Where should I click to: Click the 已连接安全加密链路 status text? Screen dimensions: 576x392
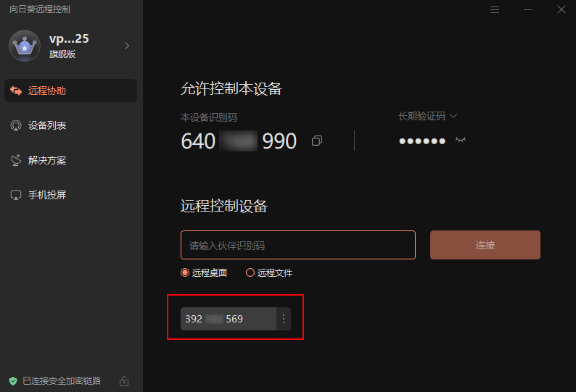(x=62, y=381)
